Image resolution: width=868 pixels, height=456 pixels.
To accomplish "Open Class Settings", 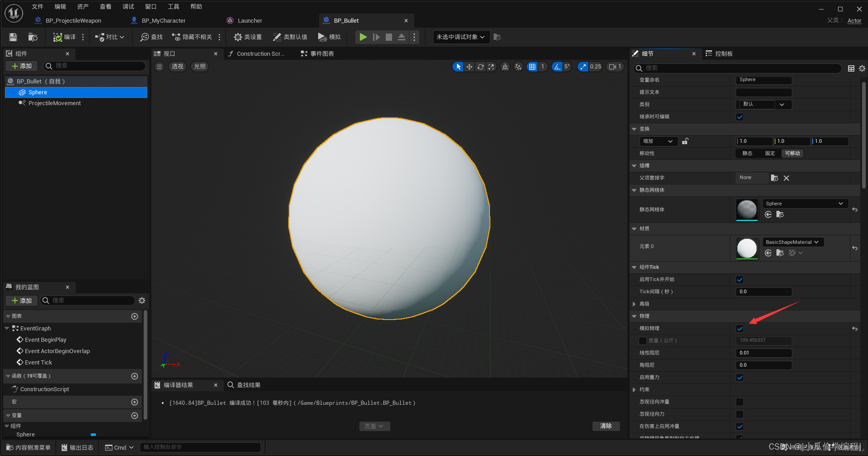I will pos(247,37).
